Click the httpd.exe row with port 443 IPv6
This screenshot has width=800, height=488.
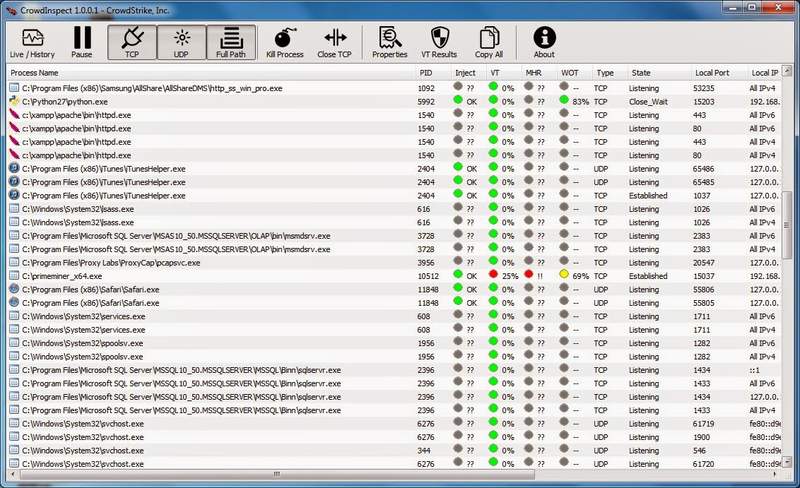394,115
